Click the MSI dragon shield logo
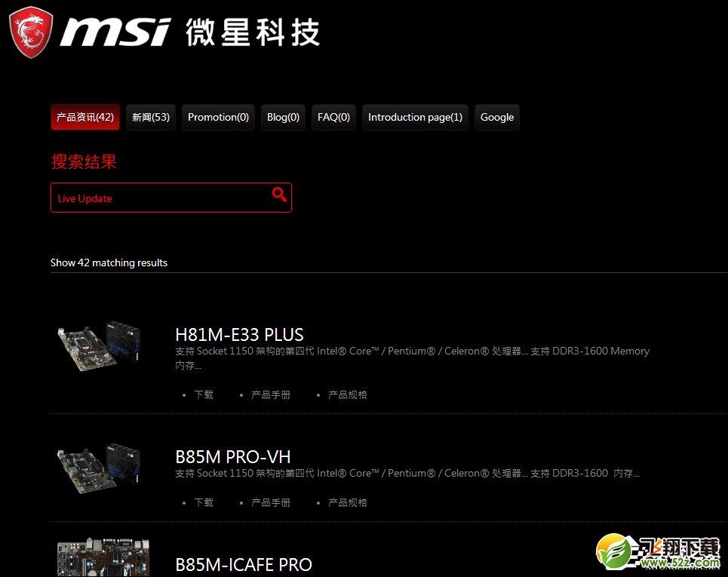This screenshot has height=577, width=728. (x=31, y=32)
